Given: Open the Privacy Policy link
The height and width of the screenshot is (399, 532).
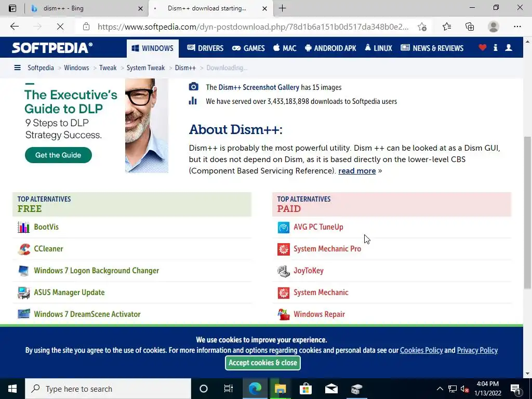Looking at the screenshot, I should click(x=477, y=350).
